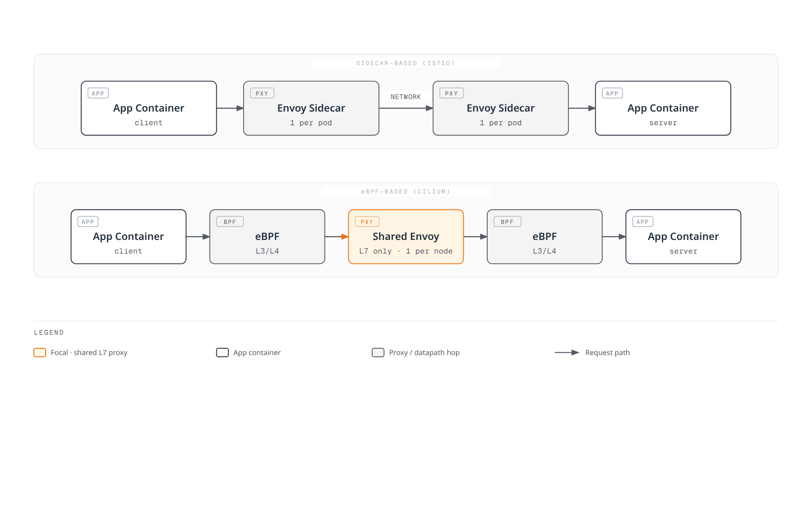
Task: Click the orange Focal legend swatch
Action: click(40, 352)
